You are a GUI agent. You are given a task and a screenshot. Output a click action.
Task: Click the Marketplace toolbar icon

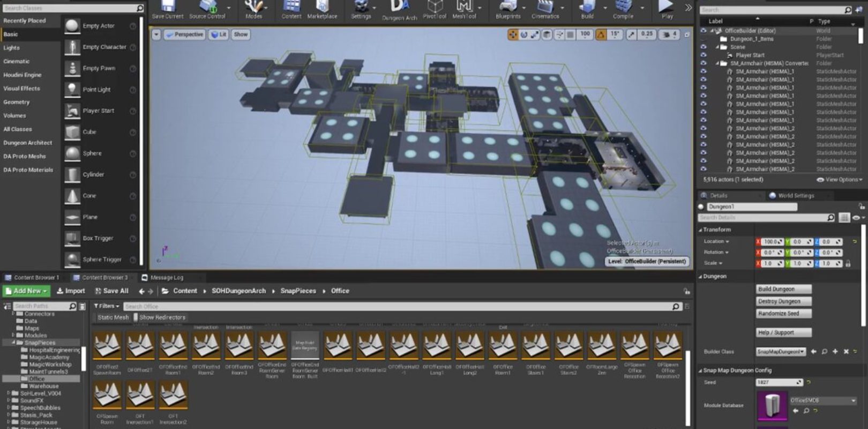[322, 9]
